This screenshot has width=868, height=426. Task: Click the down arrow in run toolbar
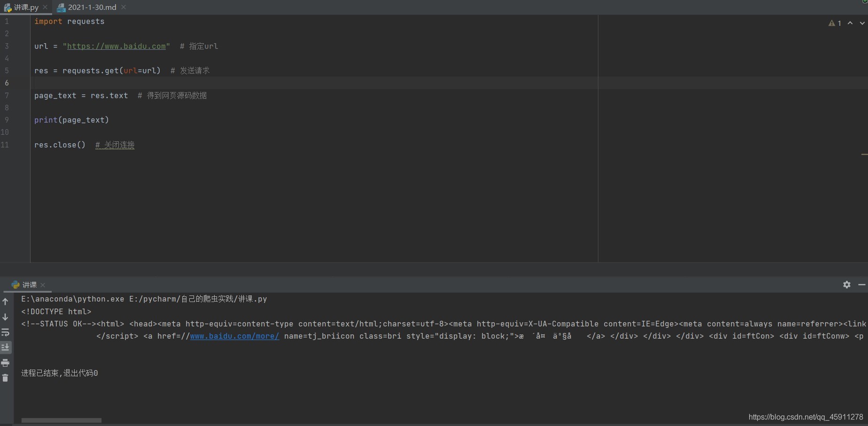pyautogui.click(x=6, y=317)
